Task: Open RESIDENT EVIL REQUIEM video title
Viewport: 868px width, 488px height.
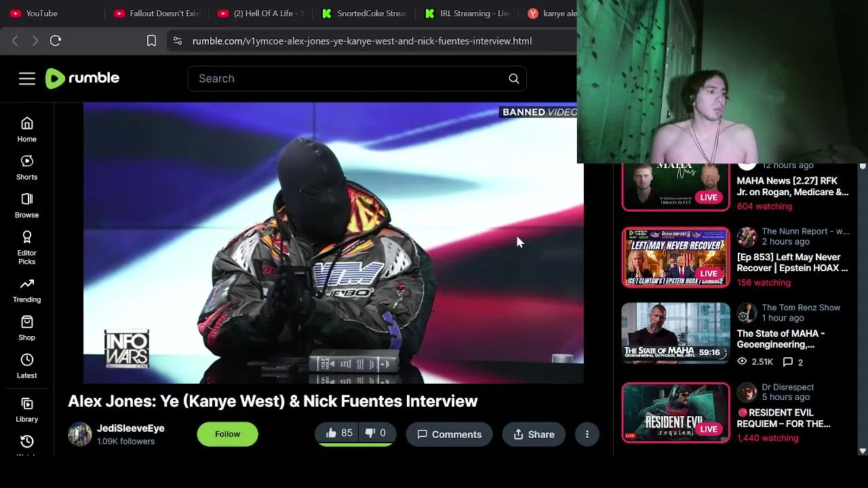Action: [784, 418]
